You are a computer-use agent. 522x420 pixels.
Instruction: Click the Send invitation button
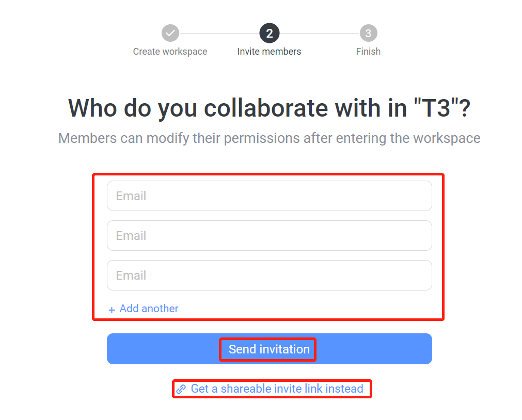(x=270, y=349)
